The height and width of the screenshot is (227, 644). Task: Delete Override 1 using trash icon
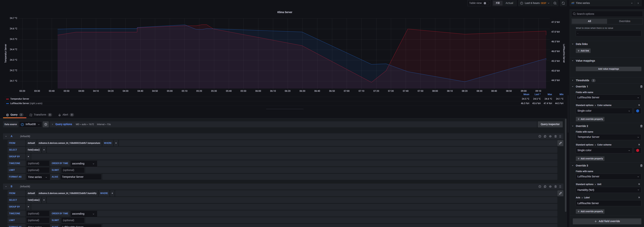tap(641, 87)
